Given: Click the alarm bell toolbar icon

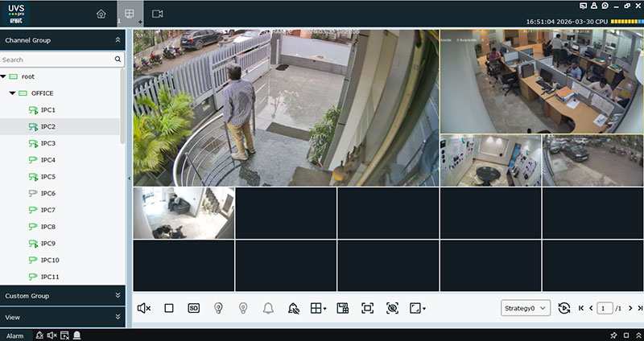Looking at the screenshot, I should pyautogui.click(x=268, y=308).
